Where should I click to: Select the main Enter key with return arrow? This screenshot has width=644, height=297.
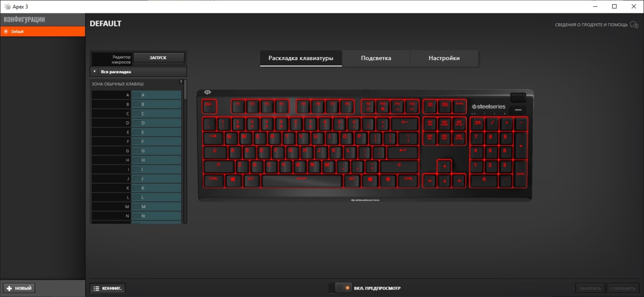pyautogui.click(x=402, y=152)
